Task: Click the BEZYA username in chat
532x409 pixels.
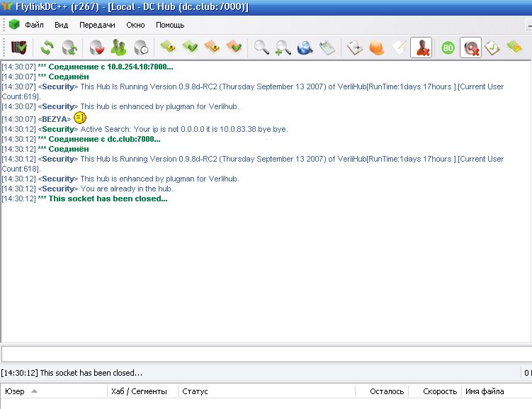Action: click(x=55, y=119)
